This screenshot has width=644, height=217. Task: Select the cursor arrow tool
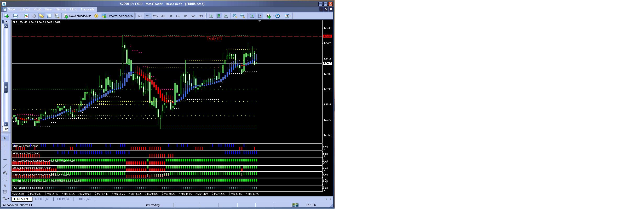(5, 138)
